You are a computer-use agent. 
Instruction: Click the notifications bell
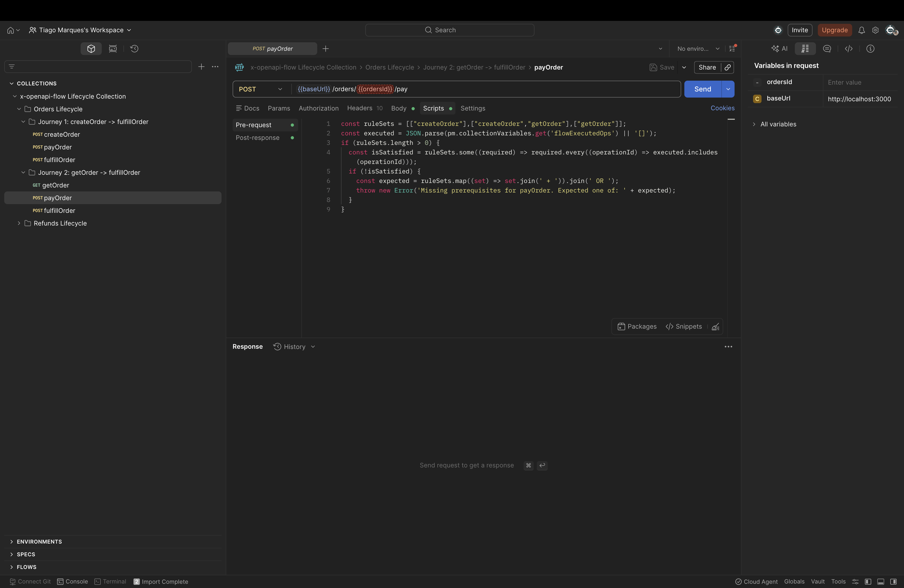pos(862,30)
